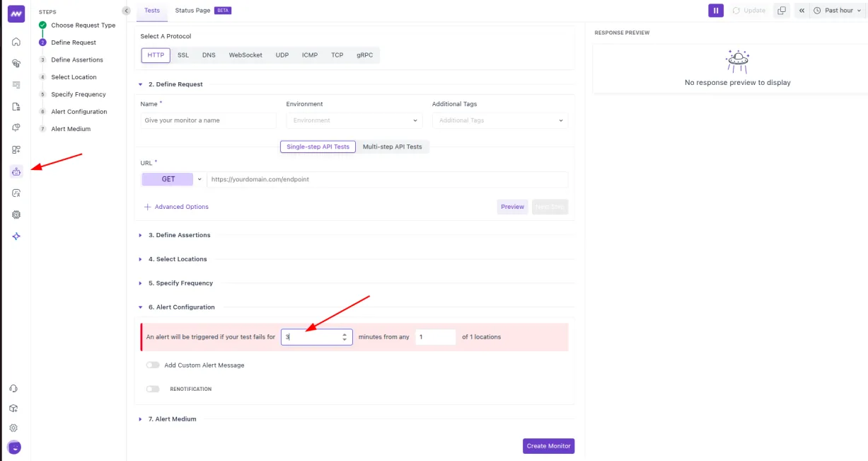Open the Environment dropdown

(x=354, y=120)
